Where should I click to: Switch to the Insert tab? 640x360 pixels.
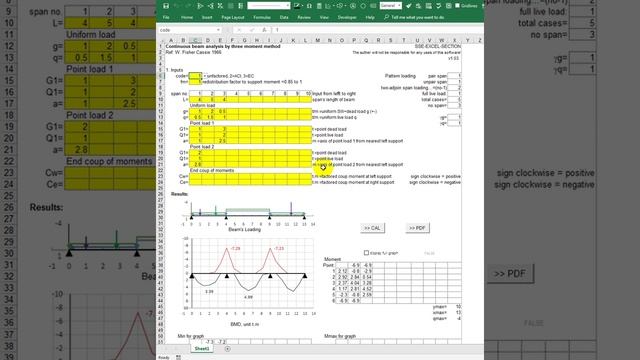click(x=207, y=17)
